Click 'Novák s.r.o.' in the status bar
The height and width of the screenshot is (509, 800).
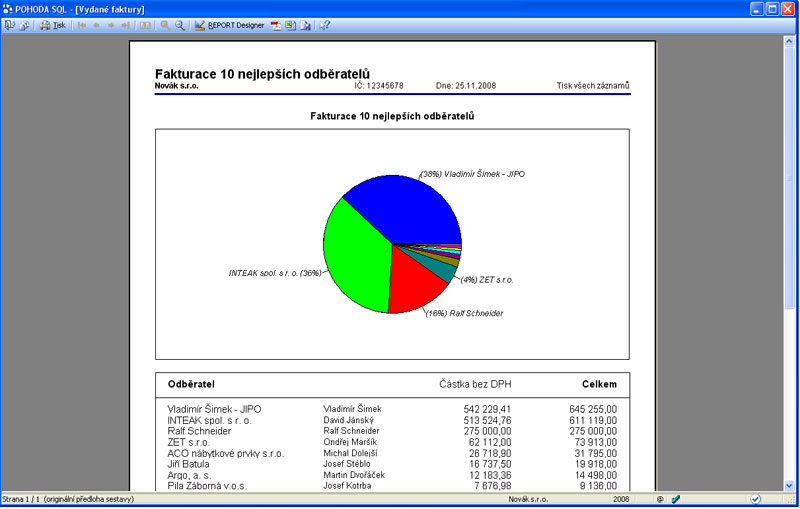[528, 499]
